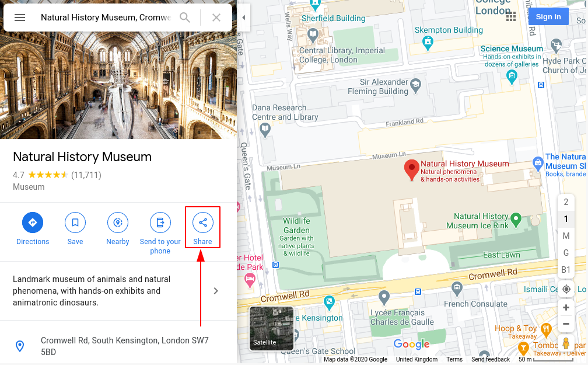Save the Natural History Museum place

[x=75, y=229]
